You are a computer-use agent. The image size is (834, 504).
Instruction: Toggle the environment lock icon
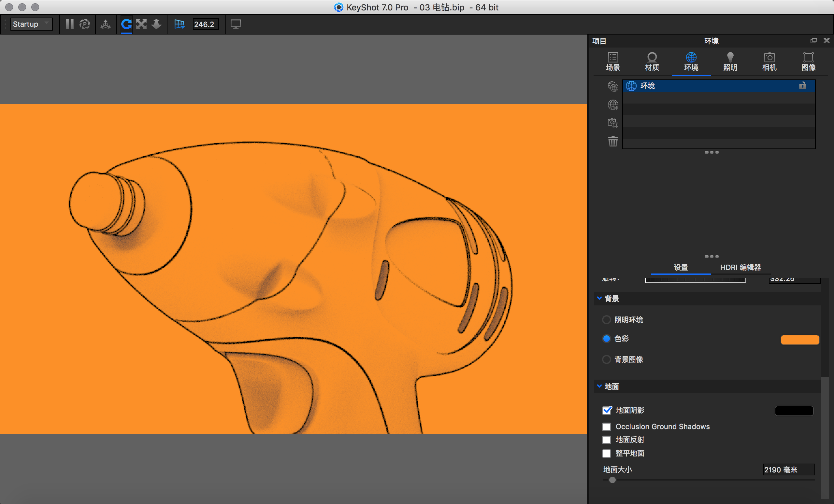[x=802, y=86]
